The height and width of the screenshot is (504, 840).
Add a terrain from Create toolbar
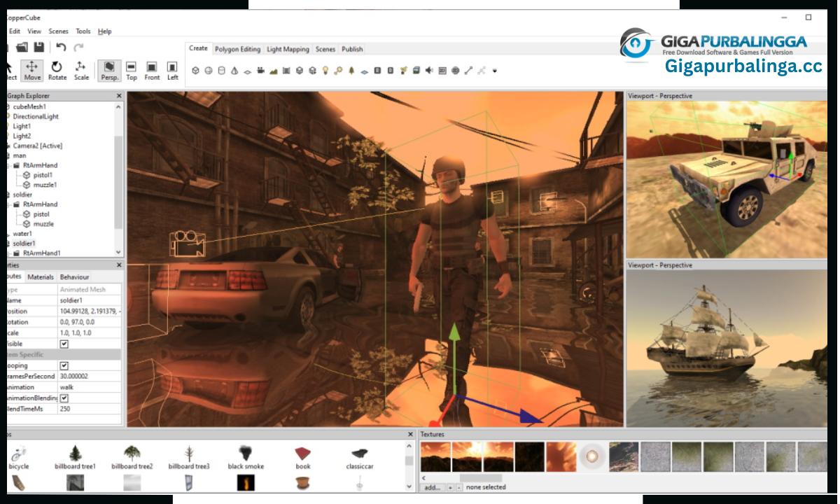(273, 71)
